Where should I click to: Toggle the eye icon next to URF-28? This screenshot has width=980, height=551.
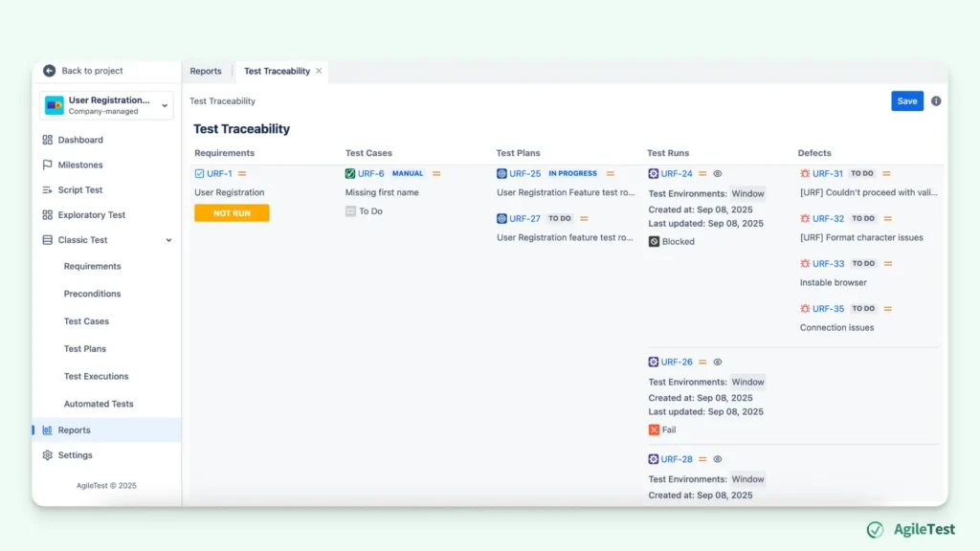tap(718, 459)
